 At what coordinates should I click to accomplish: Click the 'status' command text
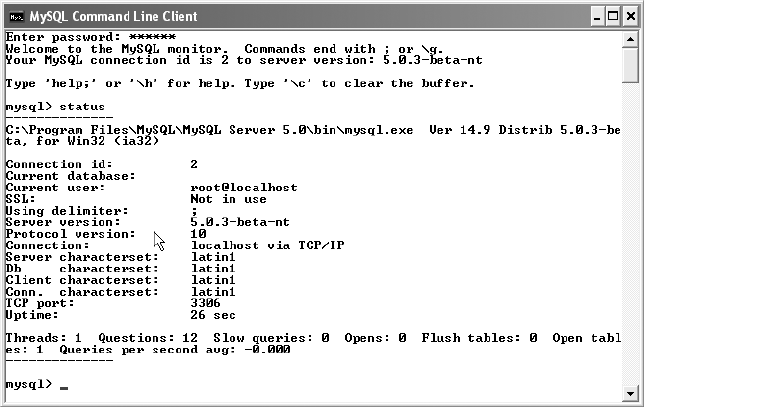pyautogui.click(x=82, y=107)
